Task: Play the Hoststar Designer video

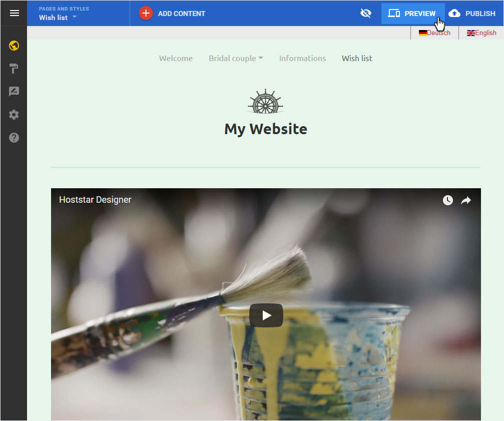Action: (266, 315)
